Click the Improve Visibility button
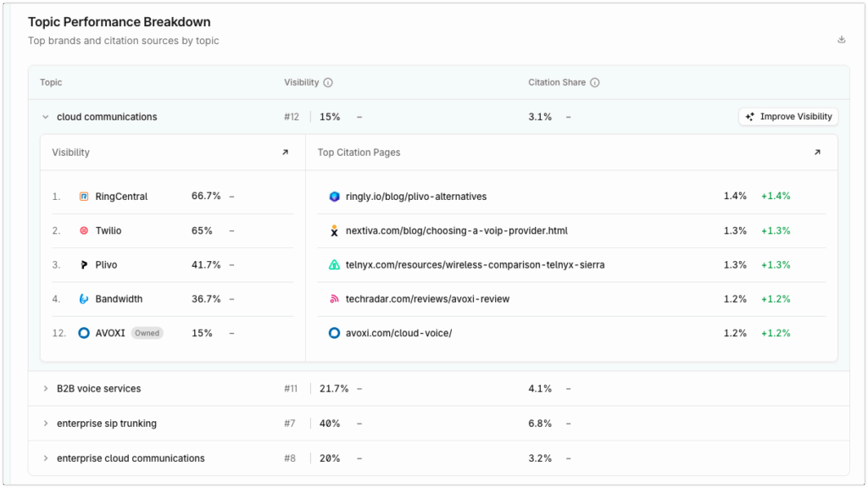The height and width of the screenshot is (488, 868). click(x=787, y=116)
